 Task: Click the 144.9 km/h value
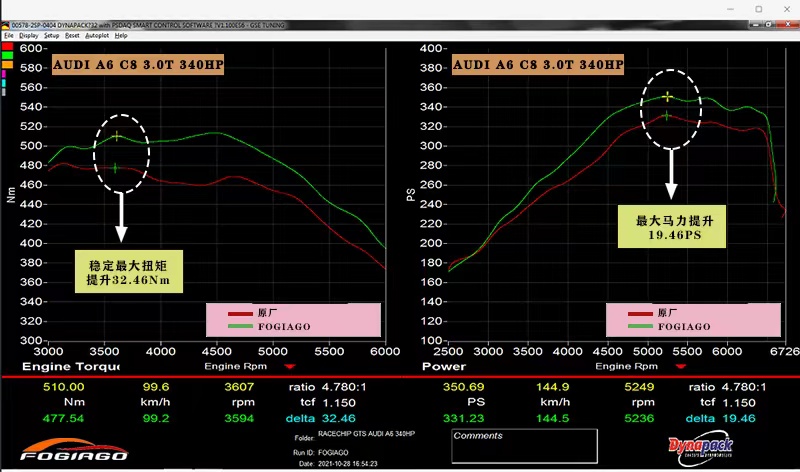coord(553,387)
